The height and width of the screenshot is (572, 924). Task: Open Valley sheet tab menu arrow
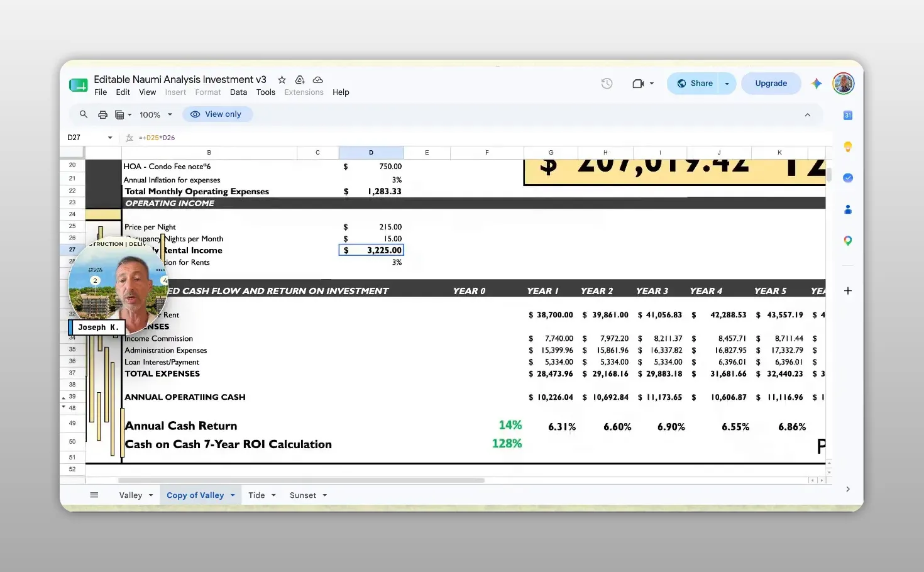[151, 495]
